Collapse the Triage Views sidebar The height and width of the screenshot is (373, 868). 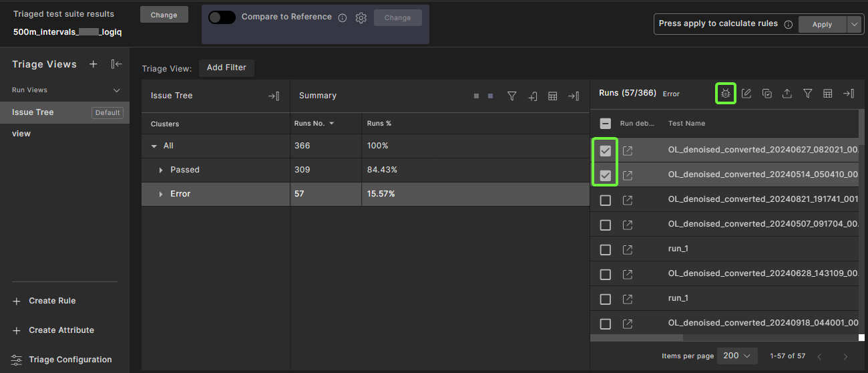pyautogui.click(x=116, y=64)
